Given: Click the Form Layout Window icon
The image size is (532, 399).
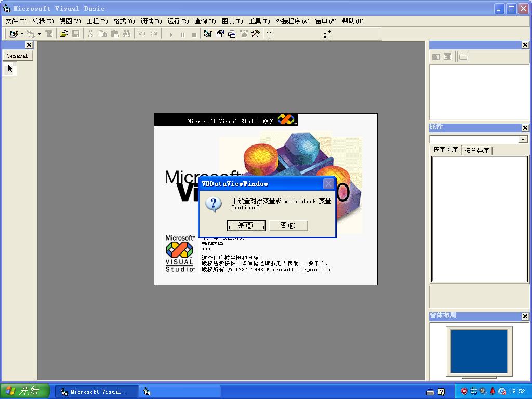Looking at the screenshot, I should 232,34.
